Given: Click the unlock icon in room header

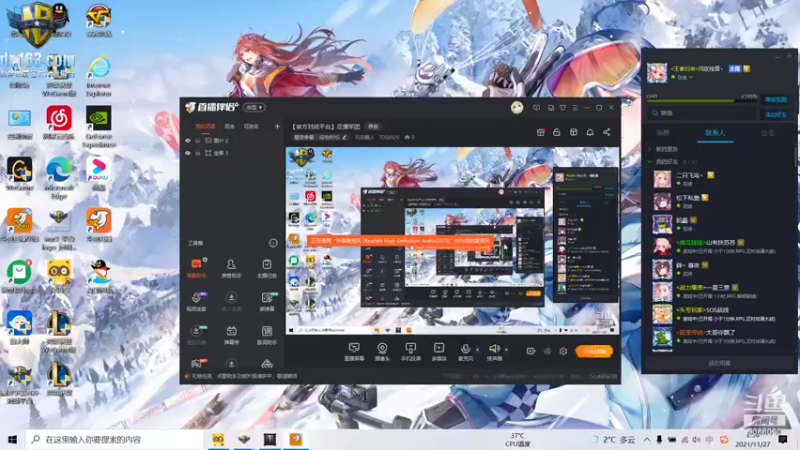Looking at the screenshot, I should [557, 132].
